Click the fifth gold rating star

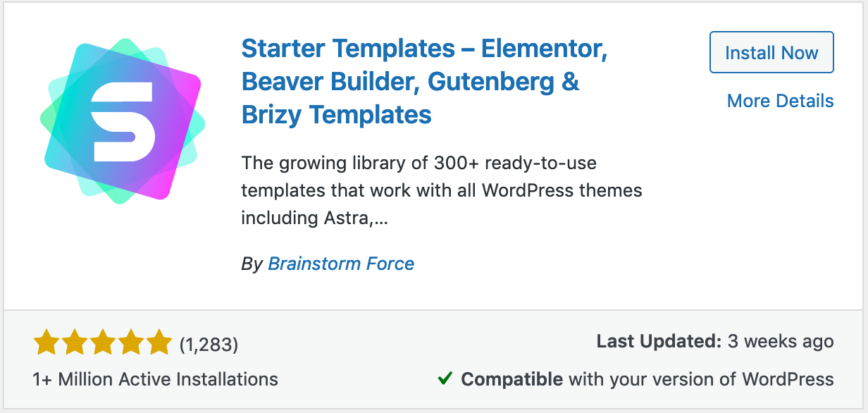coord(159,343)
